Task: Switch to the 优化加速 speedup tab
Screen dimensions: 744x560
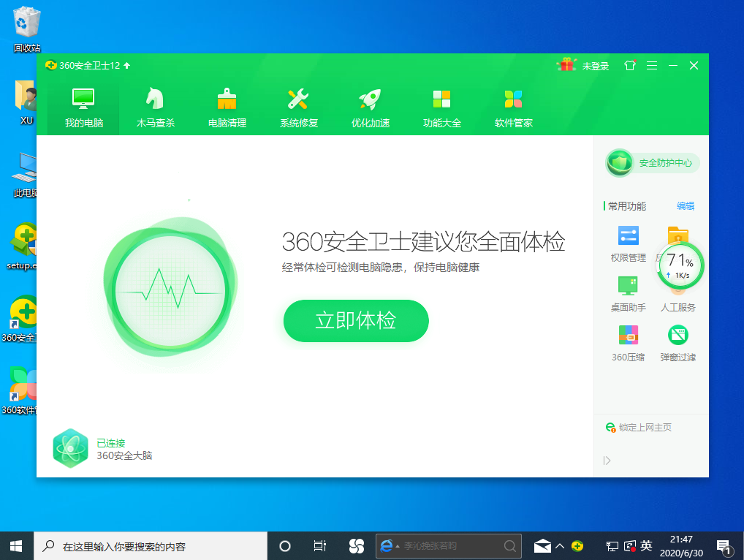Action: [x=370, y=107]
